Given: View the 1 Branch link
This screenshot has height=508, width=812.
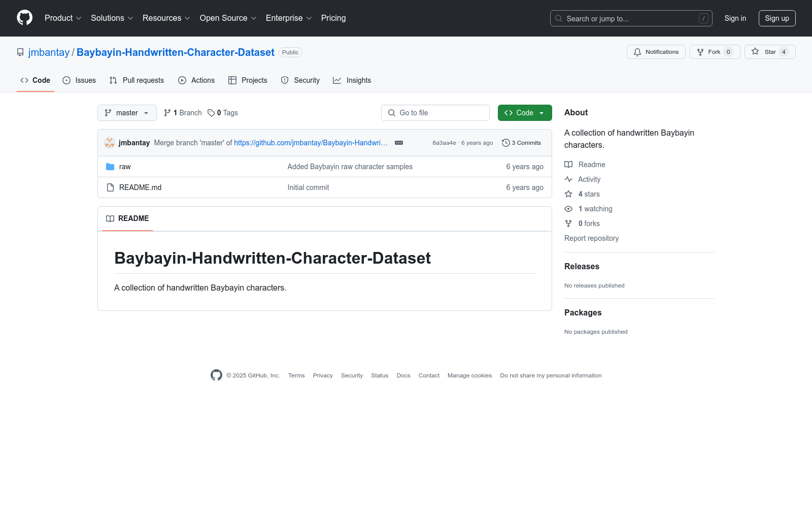Looking at the screenshot, I should pos(183,113).
